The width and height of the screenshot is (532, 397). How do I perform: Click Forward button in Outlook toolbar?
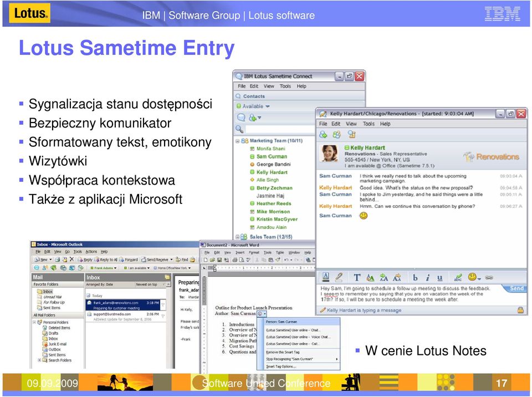coord(128,259)
